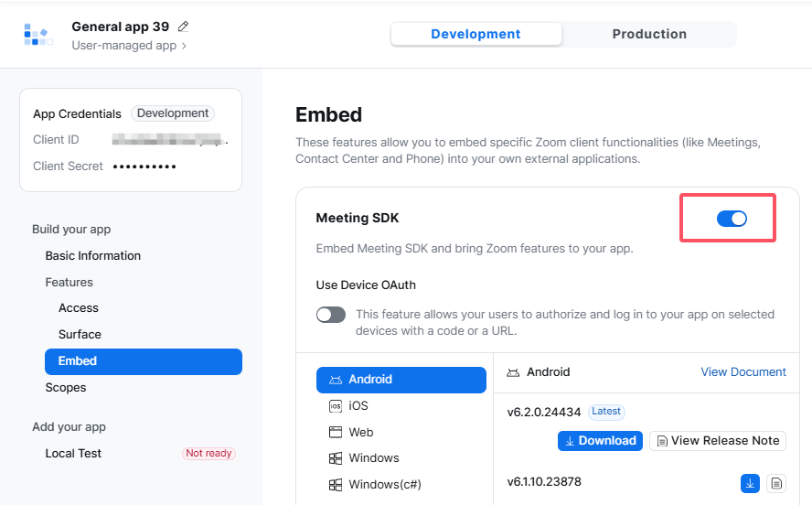812x505 pixels.
Task: Click the download icon for v6.1.10.23878
Action: [750, 483]
